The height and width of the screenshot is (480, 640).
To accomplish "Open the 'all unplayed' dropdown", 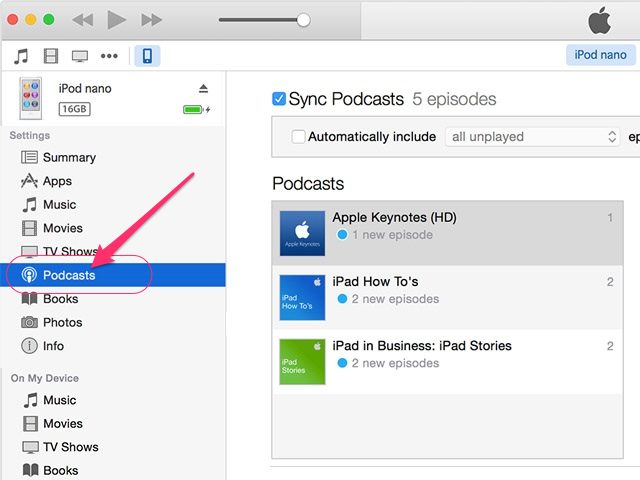I will (x=532, y=136).
